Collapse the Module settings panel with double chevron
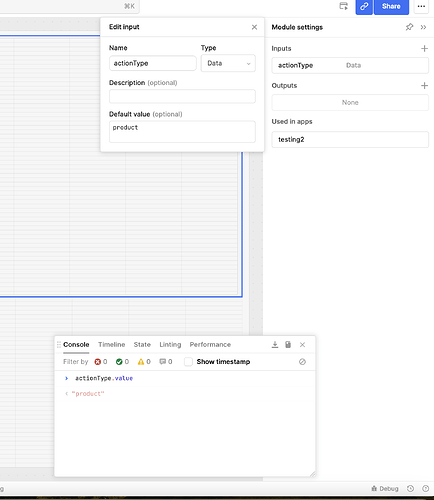434x500 pixels. 423,27
